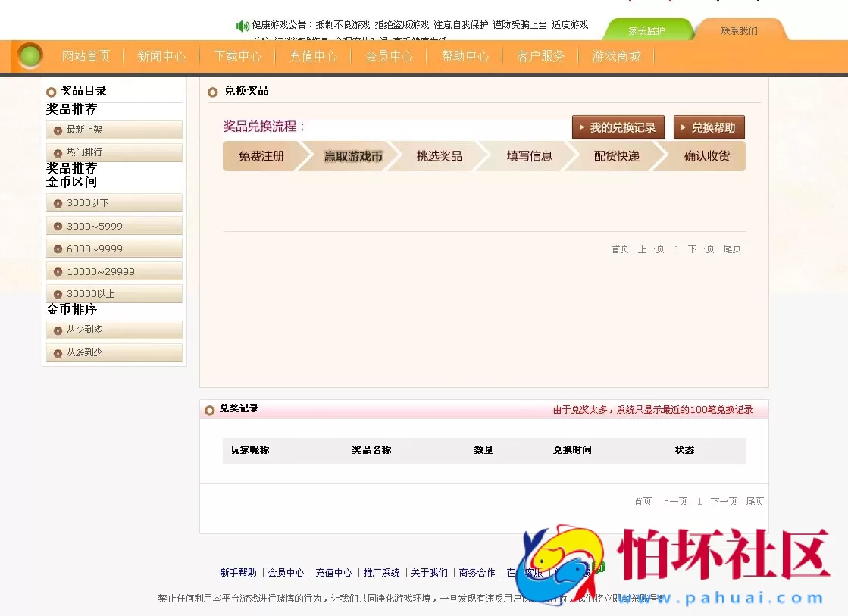Expand the 10000~29999 price category
The image size is (848, 616).
(114, 270)
